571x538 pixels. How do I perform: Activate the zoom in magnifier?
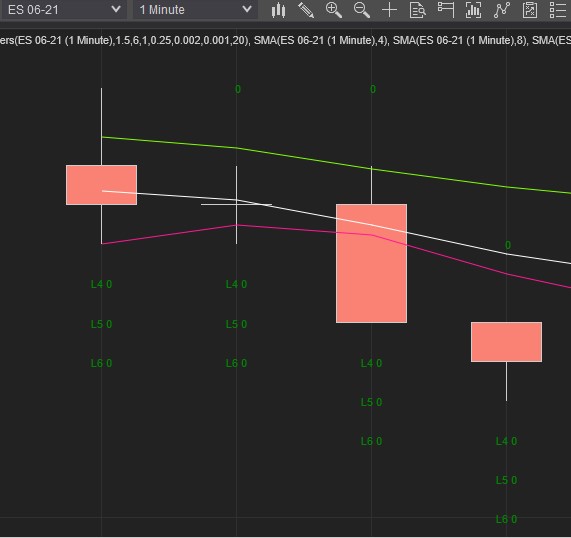334,10
